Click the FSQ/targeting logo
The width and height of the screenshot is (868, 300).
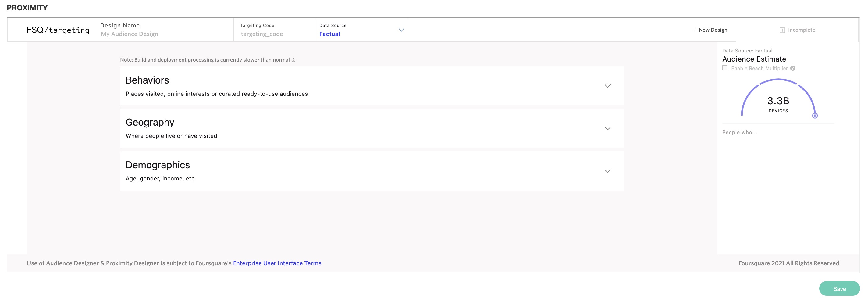tap(58, 30)
